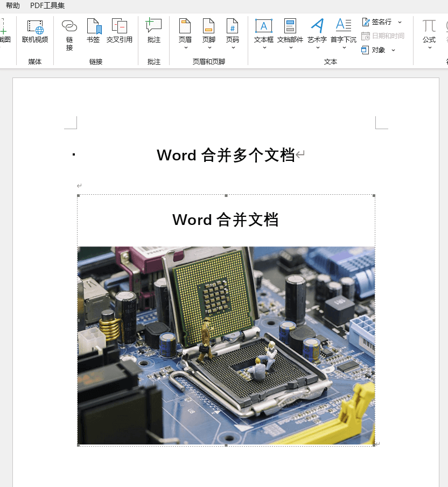Open the 对象 dropdown arrow

pos(393,50)
